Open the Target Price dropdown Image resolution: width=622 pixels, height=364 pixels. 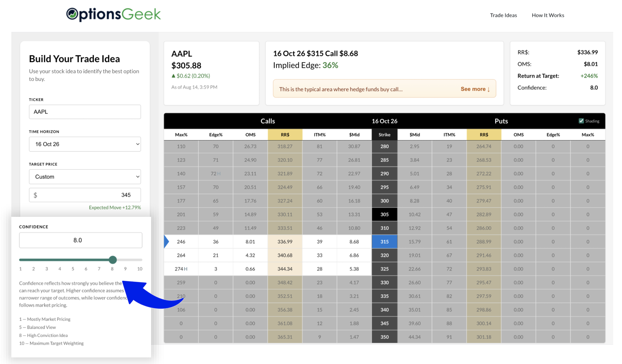pos(85,177)
